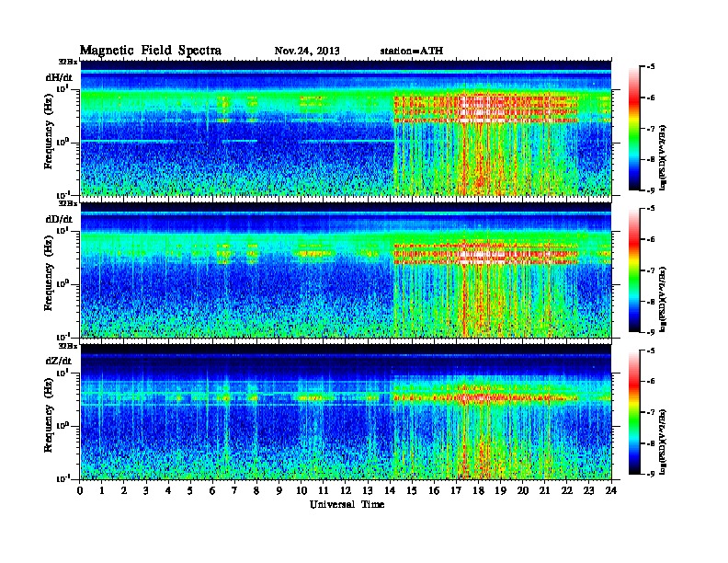
Task: Click the '10' tick on the time axis
Action: coord(301,491)
